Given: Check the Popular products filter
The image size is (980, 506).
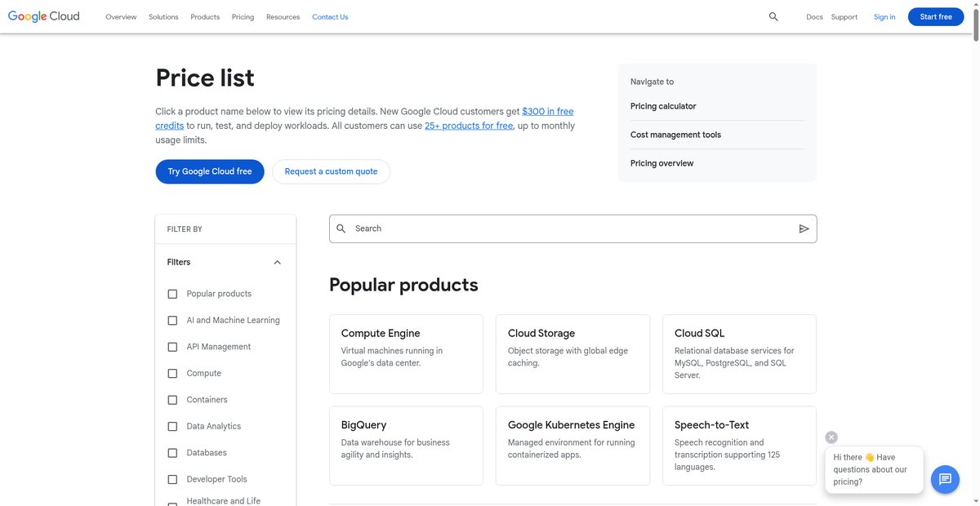Looking at the screenshot, I should [x=172, y=294].
